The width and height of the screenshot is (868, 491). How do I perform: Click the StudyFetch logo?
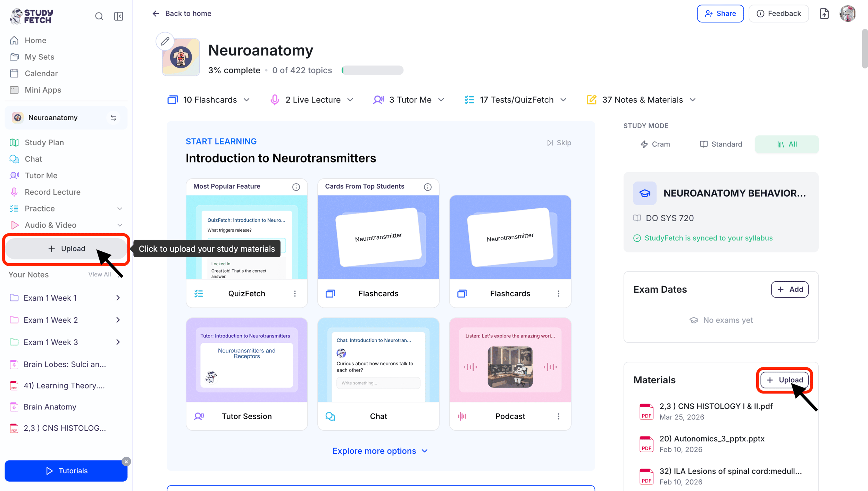(32, 16)
